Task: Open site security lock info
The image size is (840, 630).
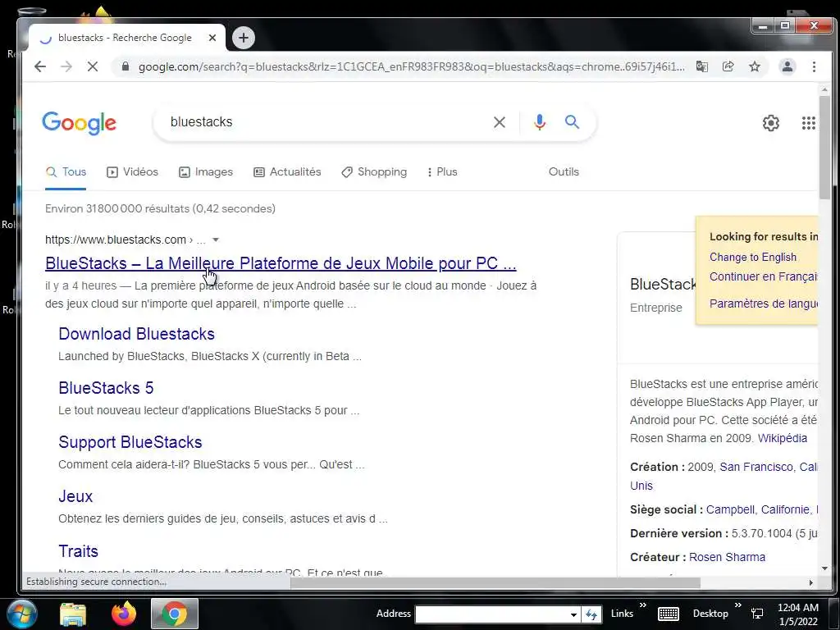Action: point(126,66)
